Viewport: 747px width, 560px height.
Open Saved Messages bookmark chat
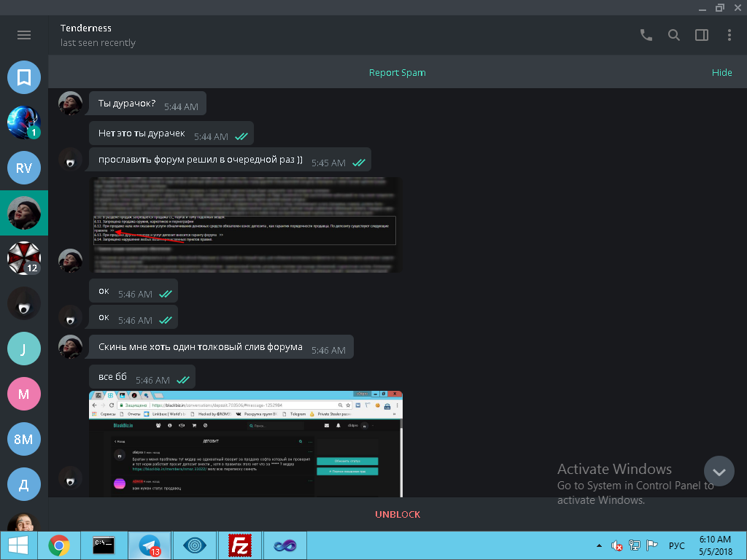(x=24, y=77)
